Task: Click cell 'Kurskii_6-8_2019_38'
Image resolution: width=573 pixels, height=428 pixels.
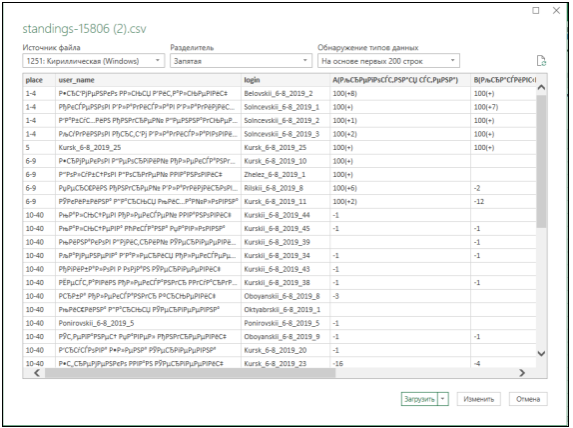Action: click(x=285, y=283)
